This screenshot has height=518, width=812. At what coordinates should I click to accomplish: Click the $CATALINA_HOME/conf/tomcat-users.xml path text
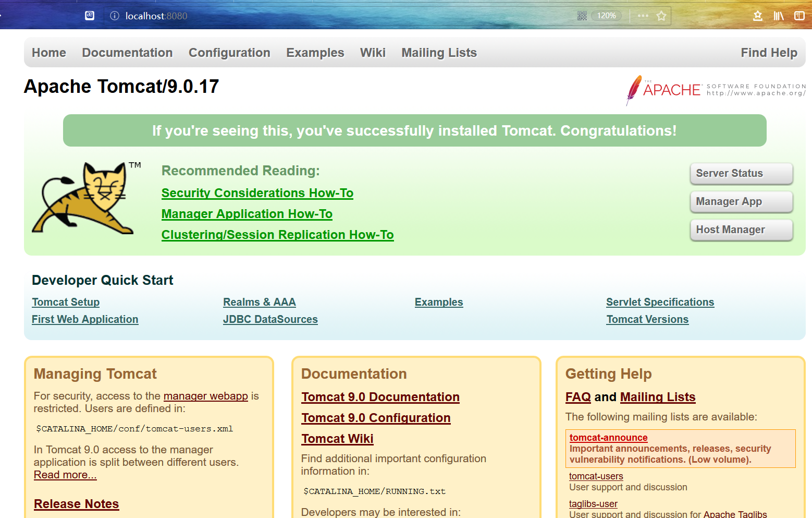pos(134,429)
